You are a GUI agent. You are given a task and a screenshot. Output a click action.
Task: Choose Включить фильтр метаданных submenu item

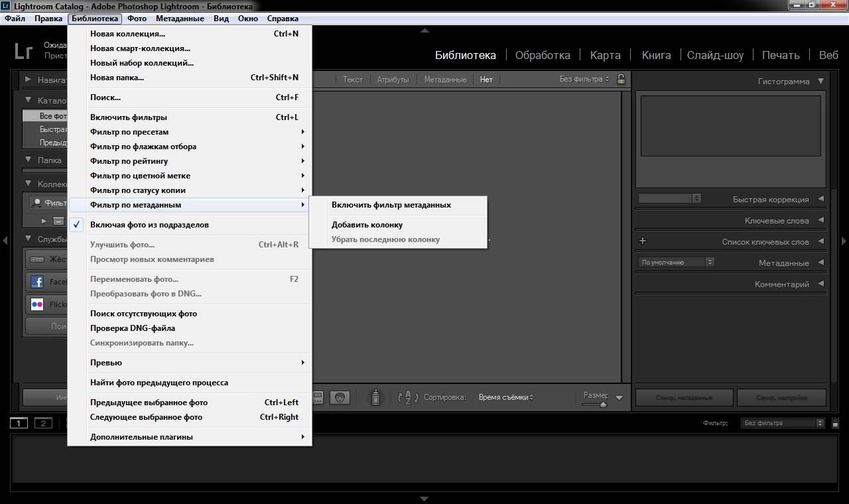tap(398, 205)
